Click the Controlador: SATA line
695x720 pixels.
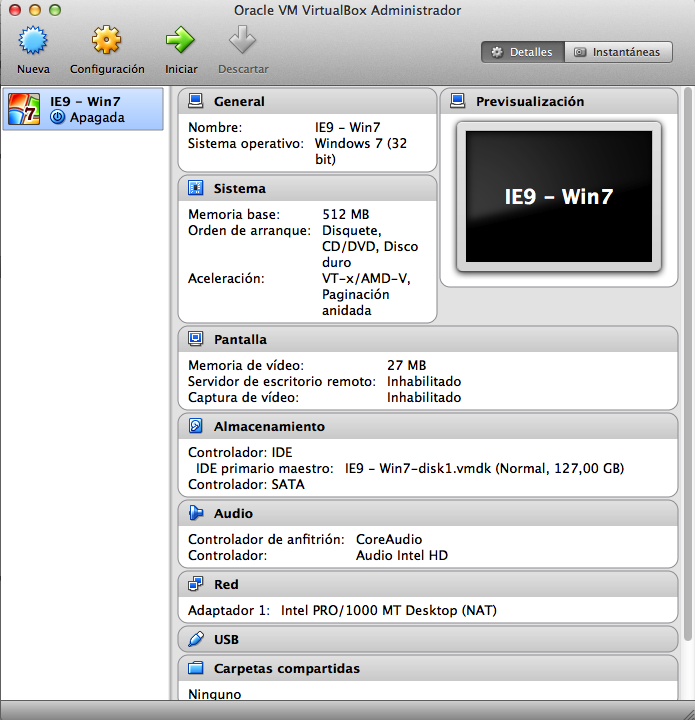[x=246, y=484]
